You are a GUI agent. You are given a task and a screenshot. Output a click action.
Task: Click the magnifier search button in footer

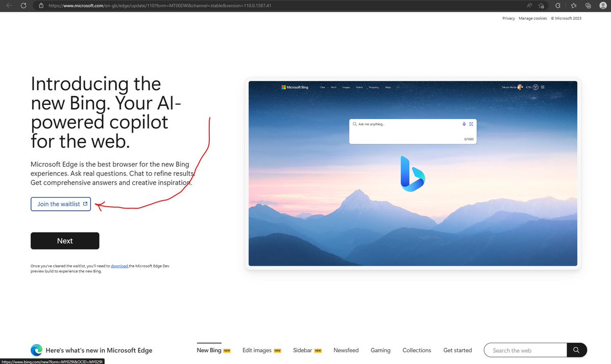(576, 350)
